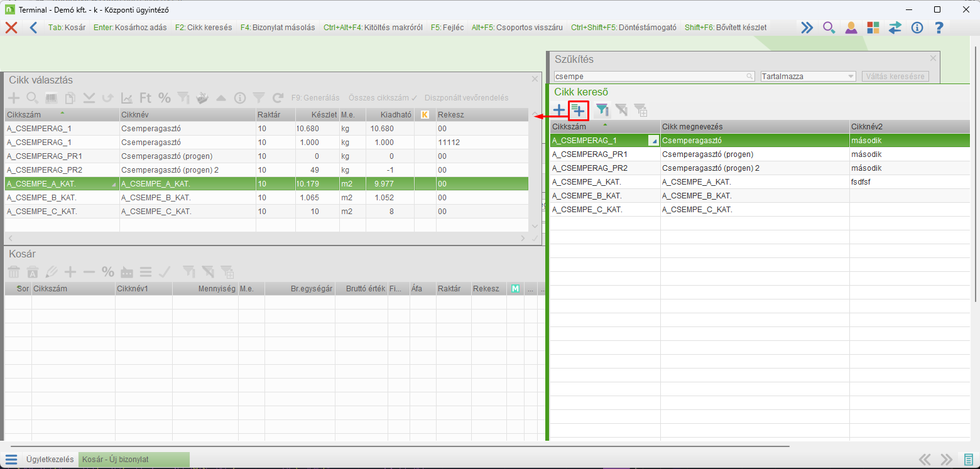The width and height of the screenshot is (980, 469).
Task: Sort by Cikk megnevezés column header
Action: 754,127
